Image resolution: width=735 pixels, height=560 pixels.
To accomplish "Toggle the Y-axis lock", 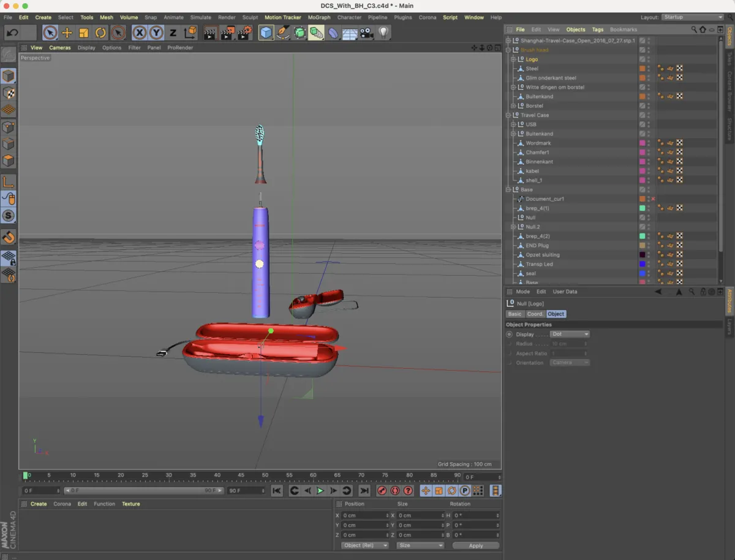I will 156,33.
